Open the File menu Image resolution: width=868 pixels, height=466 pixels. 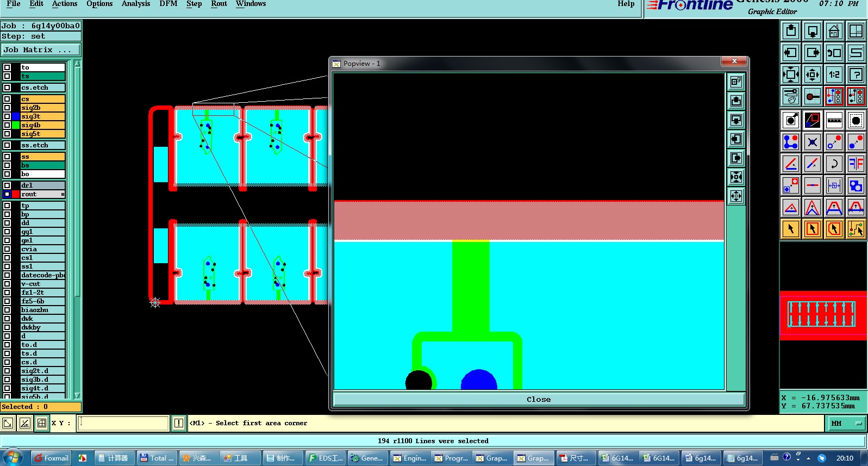click(x=14, y=4)
